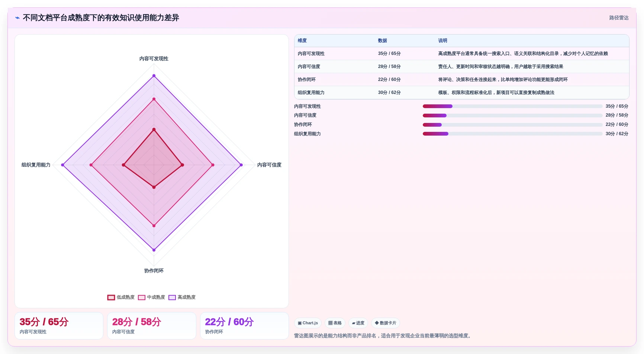Click the 路径雷达 label at top right
The width and height of the screenshot is (644, 354).
[619, 18]
